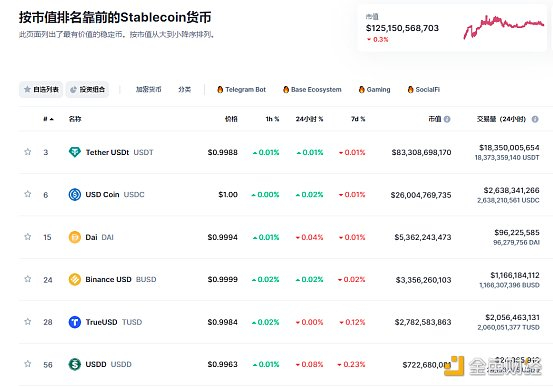
Task: Sort table by 名称 column
Action: 75,119
